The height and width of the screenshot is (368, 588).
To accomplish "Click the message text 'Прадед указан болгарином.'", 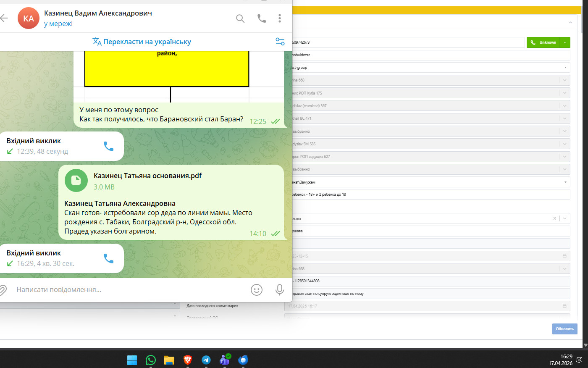I will pos(110,231).
